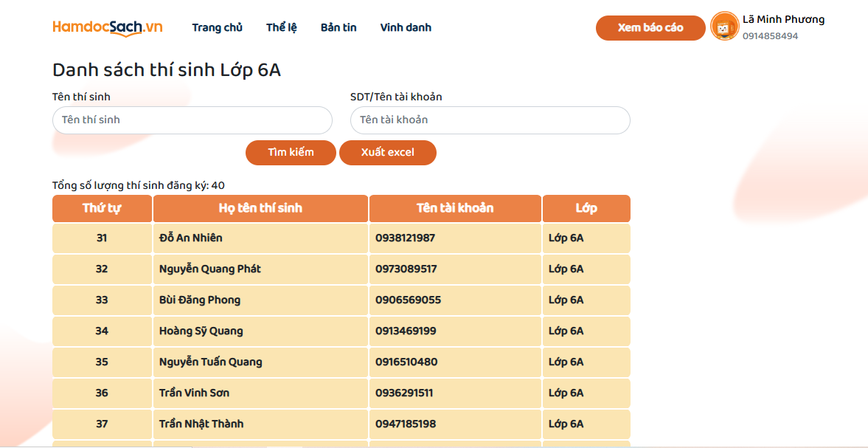Click the Lã Minh Phương username
Screen dimensions: 868x448
[x=783, y=20]
